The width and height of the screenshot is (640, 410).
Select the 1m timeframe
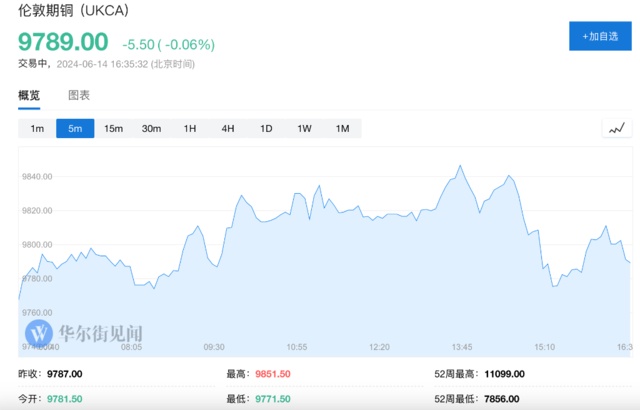37,128
